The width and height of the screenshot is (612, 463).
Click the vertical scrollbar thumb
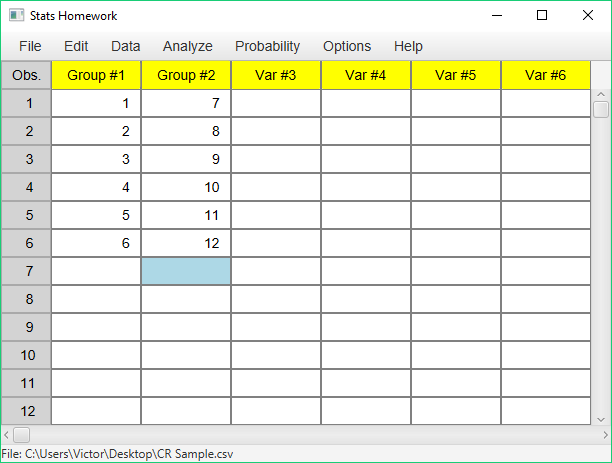601,109
